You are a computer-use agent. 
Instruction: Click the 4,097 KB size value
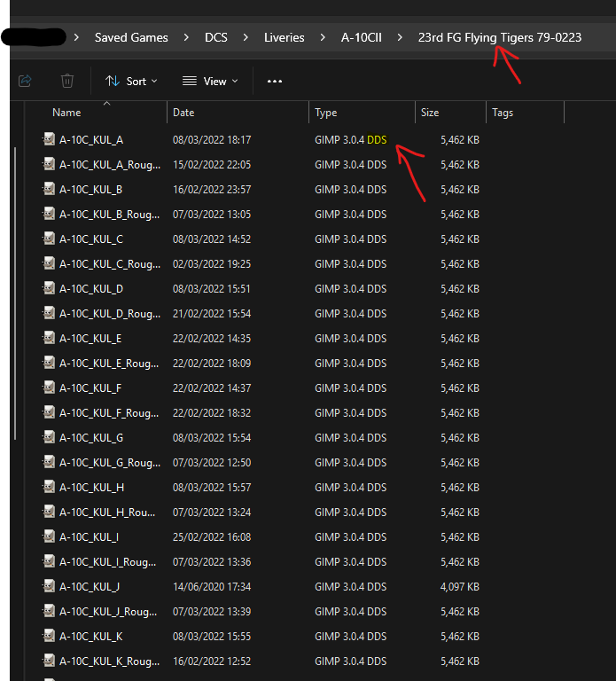point(460,587)
